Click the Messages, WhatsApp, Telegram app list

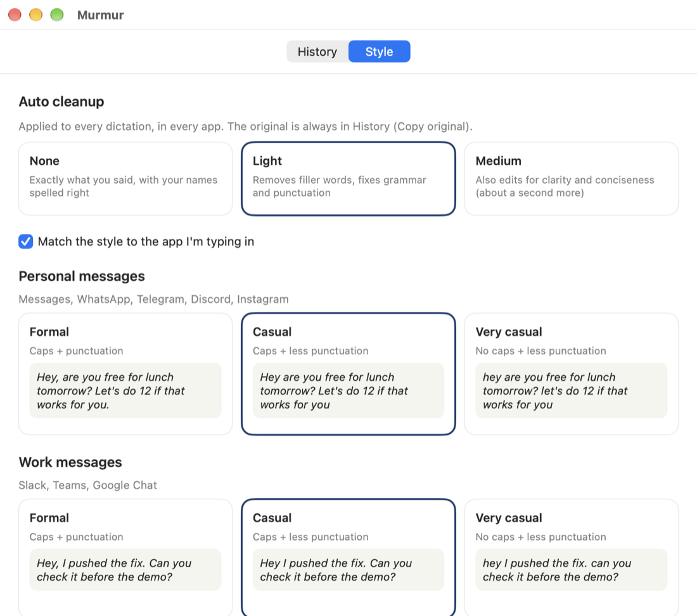point(153,299)
